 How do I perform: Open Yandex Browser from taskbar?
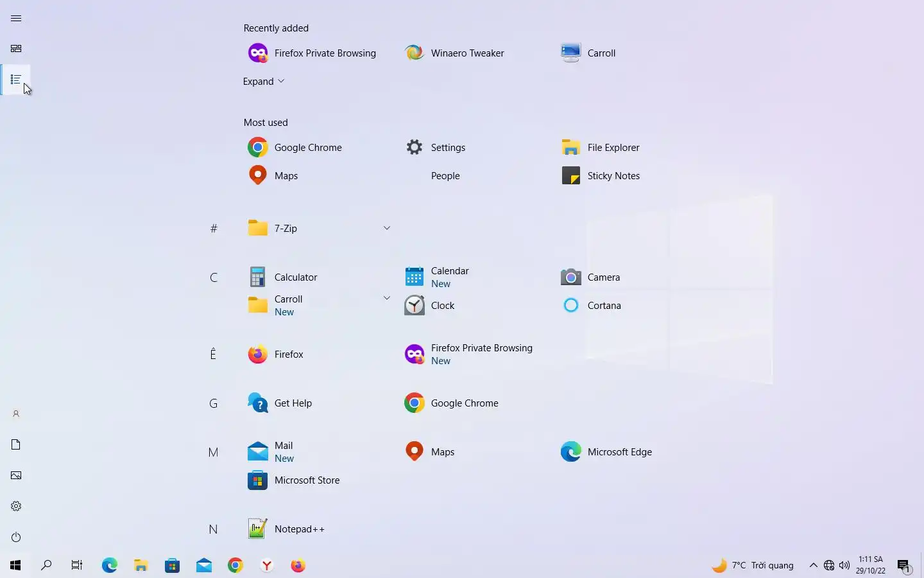tap(267, 565)
